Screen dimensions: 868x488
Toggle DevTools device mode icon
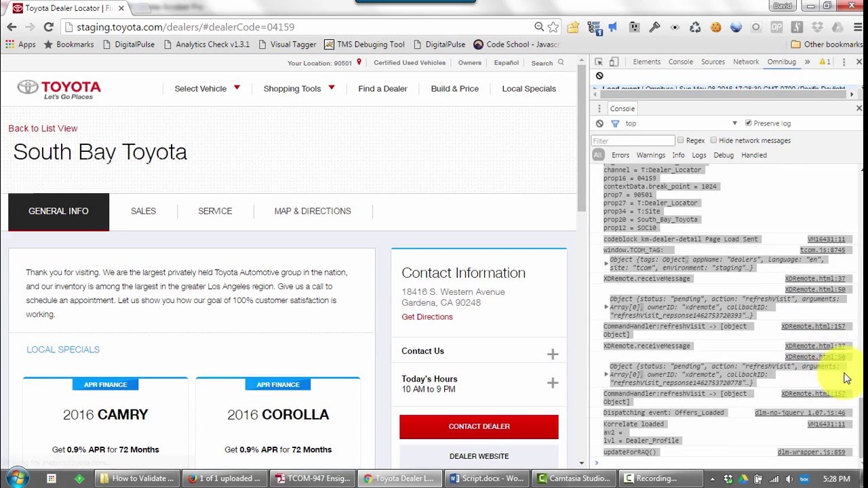tap(614, 62)
